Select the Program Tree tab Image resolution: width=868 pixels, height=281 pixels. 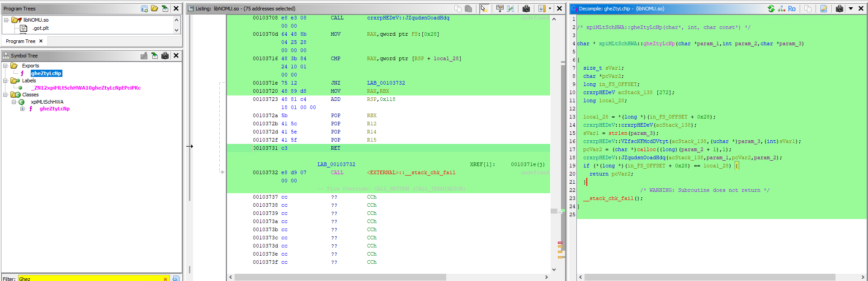click(20, 41)
